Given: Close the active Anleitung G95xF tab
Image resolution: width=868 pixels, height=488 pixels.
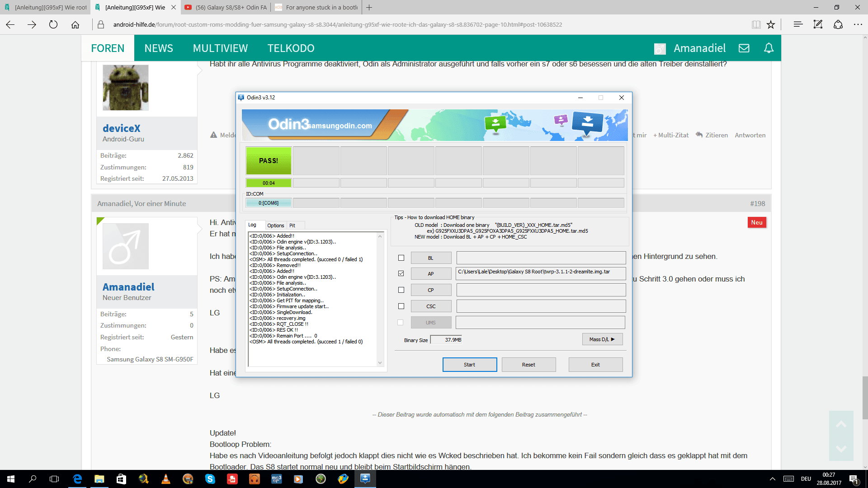Looking at the screenshot, I should pos(174,7).
